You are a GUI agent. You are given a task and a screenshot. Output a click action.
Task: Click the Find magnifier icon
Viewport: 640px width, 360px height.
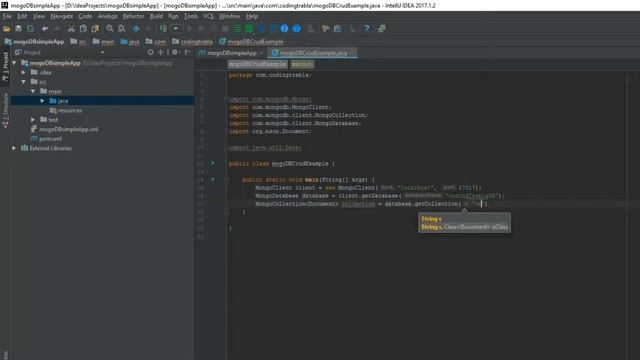pyautogui.click(x=110, y=29)
